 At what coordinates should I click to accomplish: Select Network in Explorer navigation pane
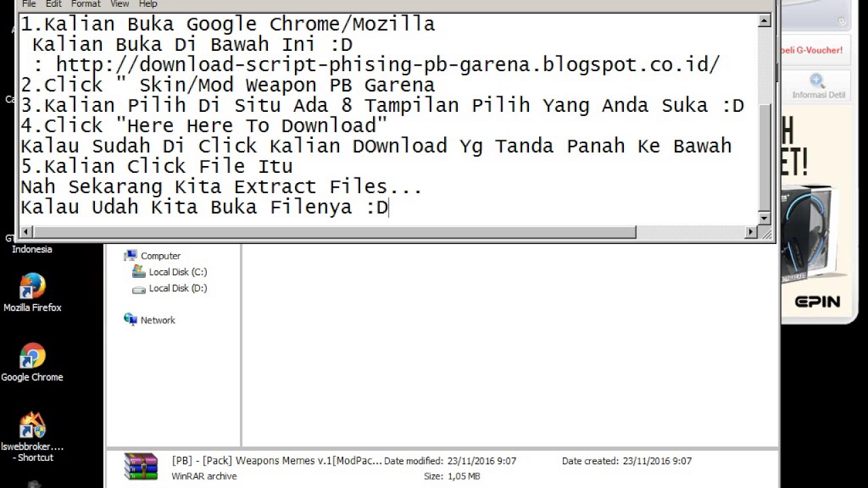click(x=158, y=320)
